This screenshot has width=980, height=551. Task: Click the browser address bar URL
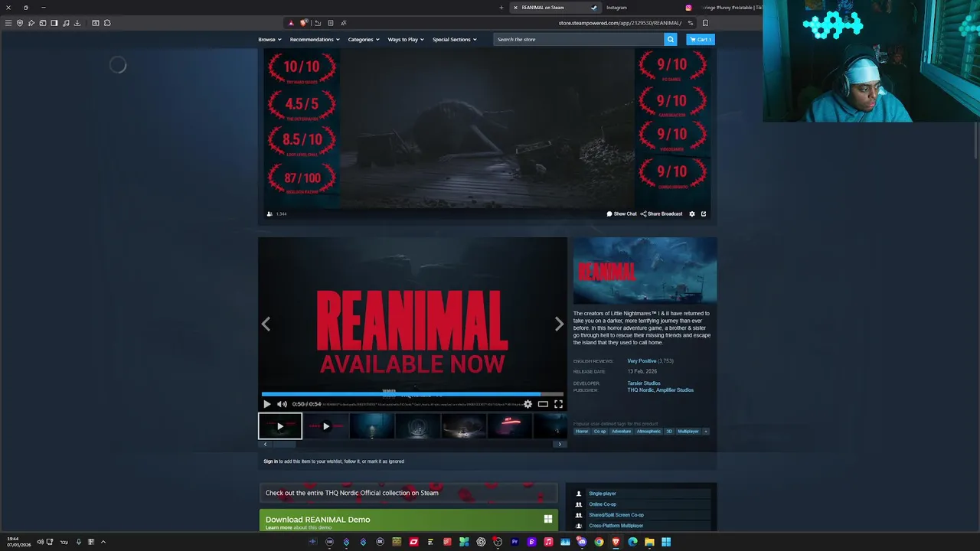pos(619,23)
